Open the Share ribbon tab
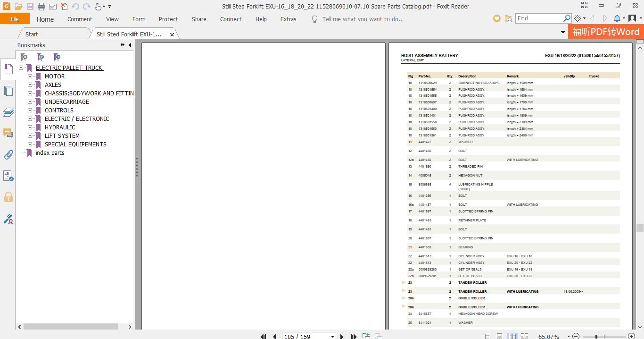Screen dimensions: 644x339 pos(199,19)
